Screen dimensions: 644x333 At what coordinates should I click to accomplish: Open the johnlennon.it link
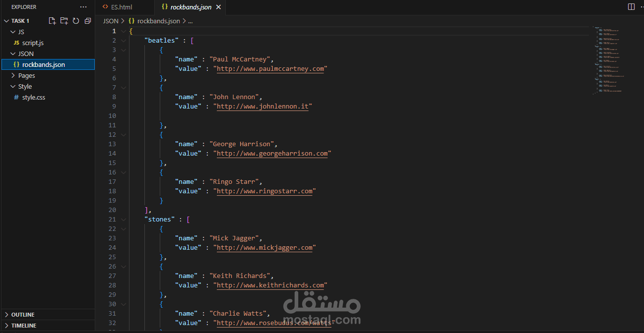coord(262,107)
